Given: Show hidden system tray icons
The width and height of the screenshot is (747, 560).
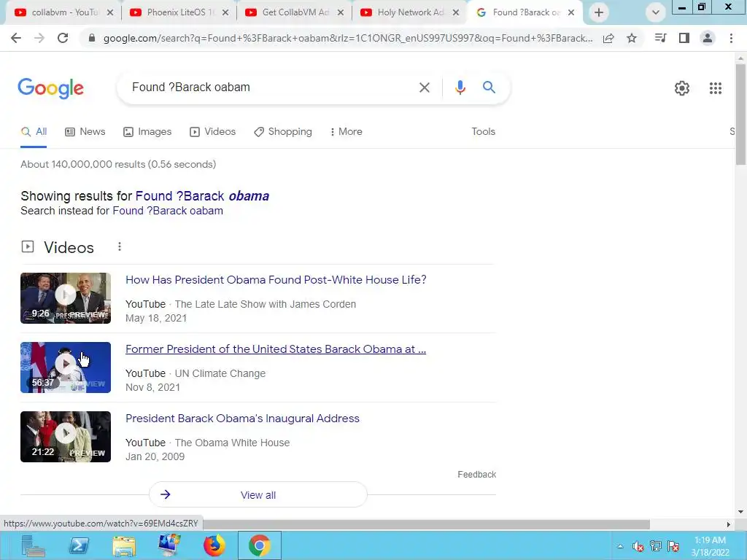Looking at the screenshot, I should [x=620, y=546].
